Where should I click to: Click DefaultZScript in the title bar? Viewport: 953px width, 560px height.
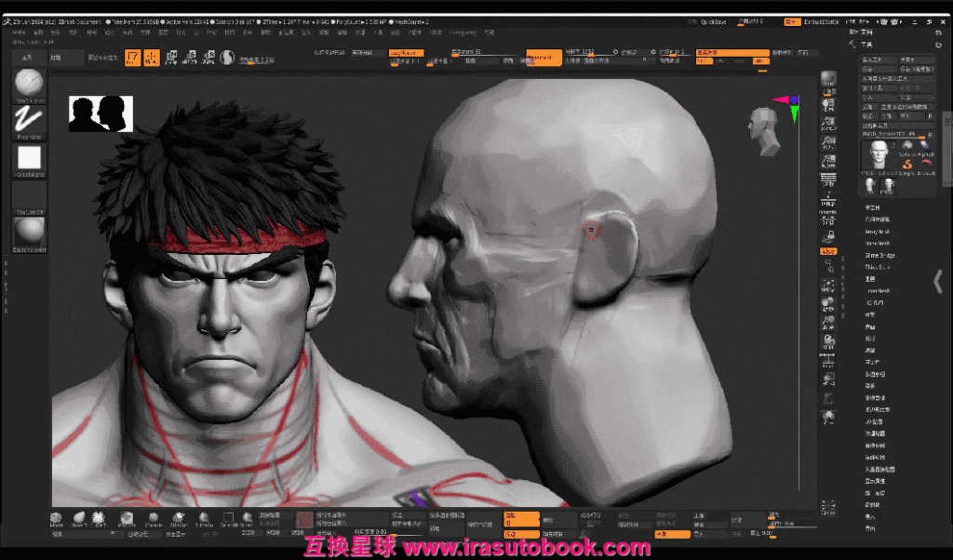(821, 22)
